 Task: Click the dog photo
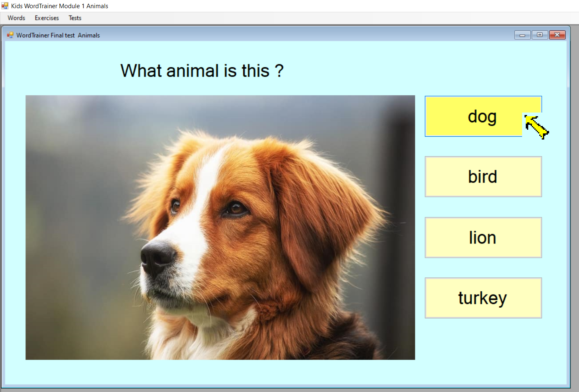point(220,228)
